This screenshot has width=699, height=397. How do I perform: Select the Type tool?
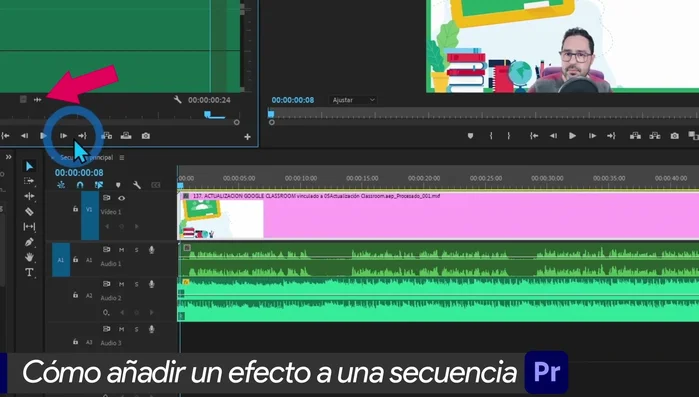[29, 272]
